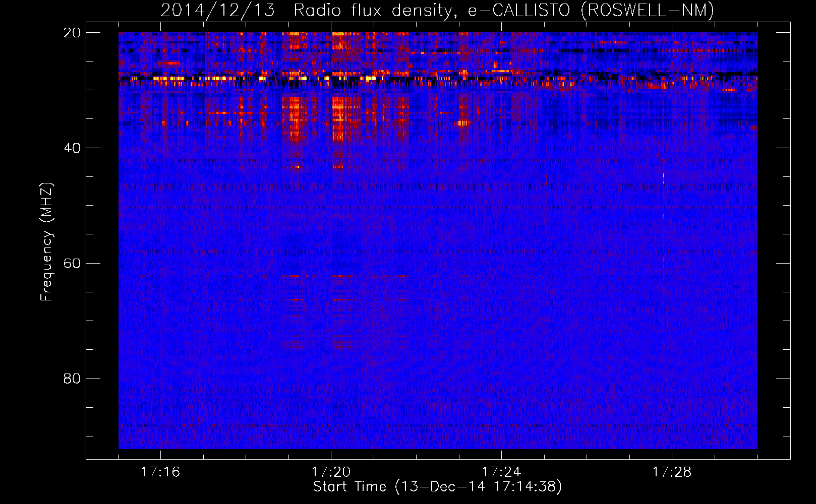Select the 'Frequency (MHZ)' y-axis label

tap(46, 242)
